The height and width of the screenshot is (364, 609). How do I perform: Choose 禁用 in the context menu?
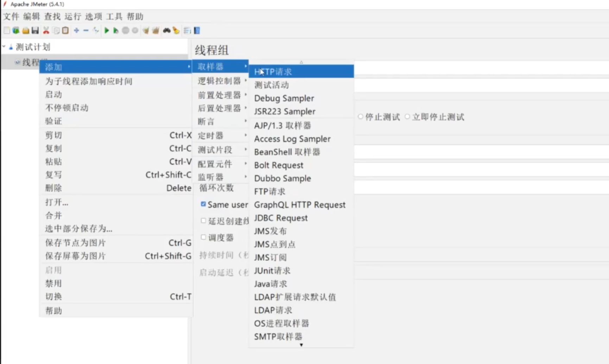tap(116, 283)
